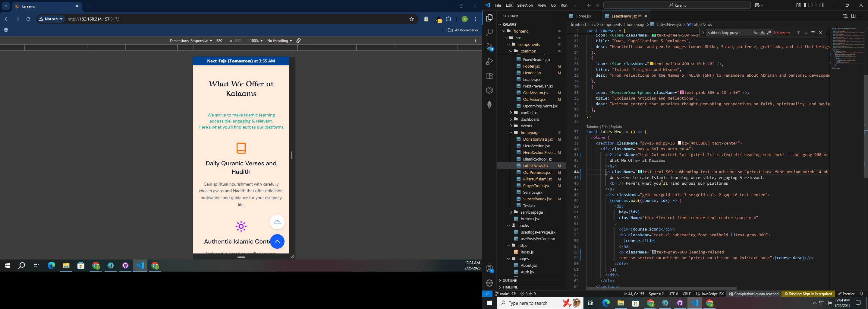
Task: Click the main* branch in the status bar
Action: coord(502,294)
